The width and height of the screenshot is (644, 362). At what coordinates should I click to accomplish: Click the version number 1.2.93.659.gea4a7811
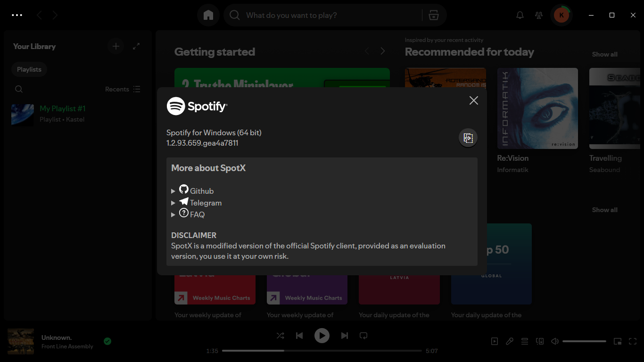pos(202,143)
